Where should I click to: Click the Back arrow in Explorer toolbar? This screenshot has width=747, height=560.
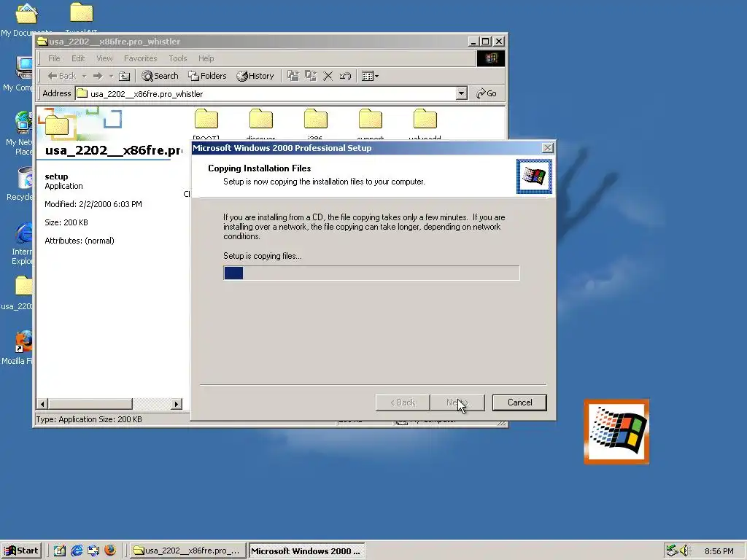[61, 76]
